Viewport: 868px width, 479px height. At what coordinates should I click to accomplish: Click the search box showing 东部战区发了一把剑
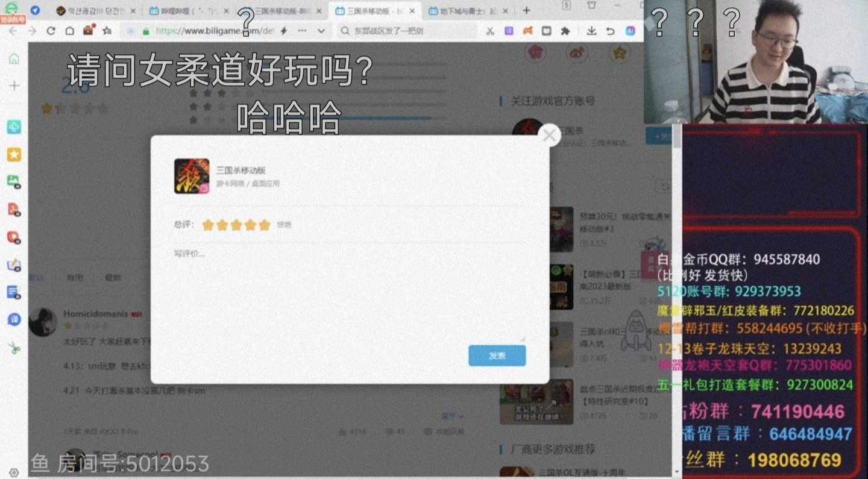click(x=405, y=31)
